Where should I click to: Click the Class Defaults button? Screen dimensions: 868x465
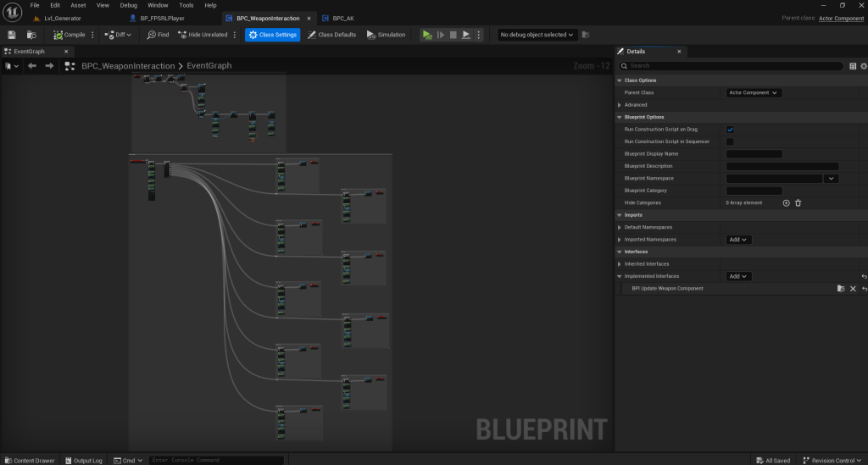(331, 35)
